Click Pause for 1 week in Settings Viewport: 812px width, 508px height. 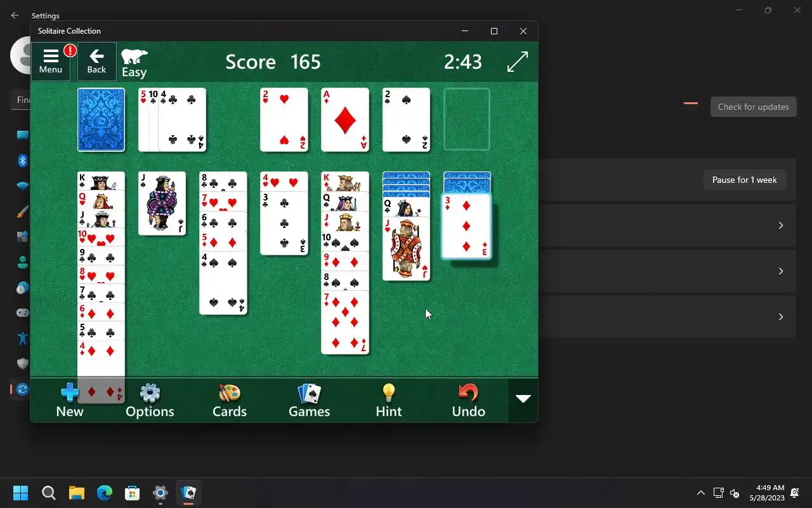click(745, 180)
